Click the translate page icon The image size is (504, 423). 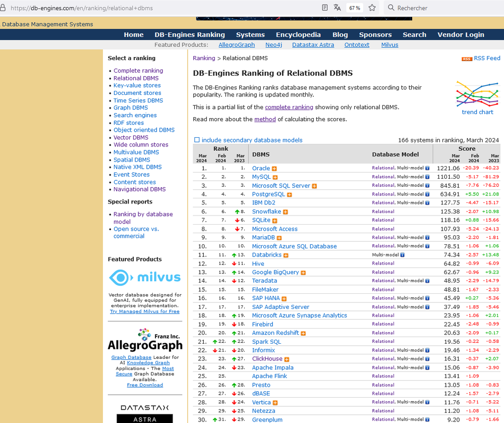(x=337, y=8)
